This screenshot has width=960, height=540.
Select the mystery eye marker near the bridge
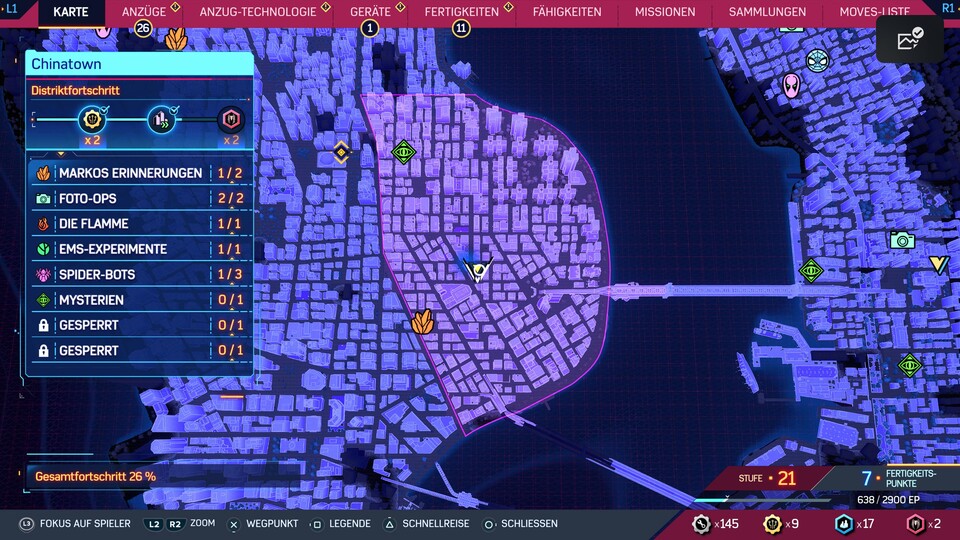811,271
